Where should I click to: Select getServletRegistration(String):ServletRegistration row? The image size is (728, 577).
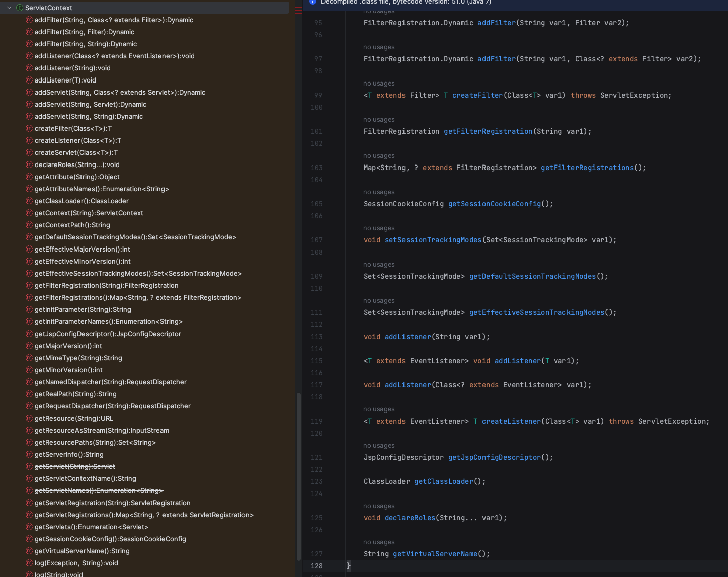pyautogui.click(x=113, y=503)
